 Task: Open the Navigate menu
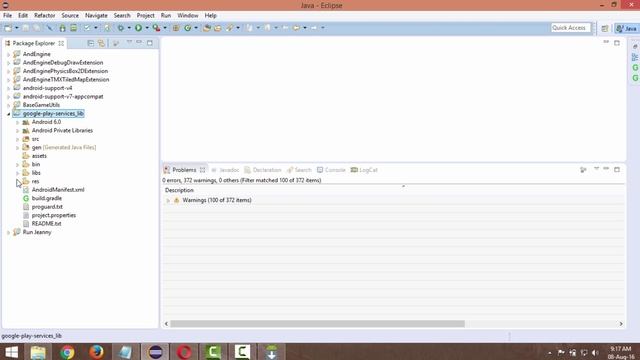tap(96, 16)
